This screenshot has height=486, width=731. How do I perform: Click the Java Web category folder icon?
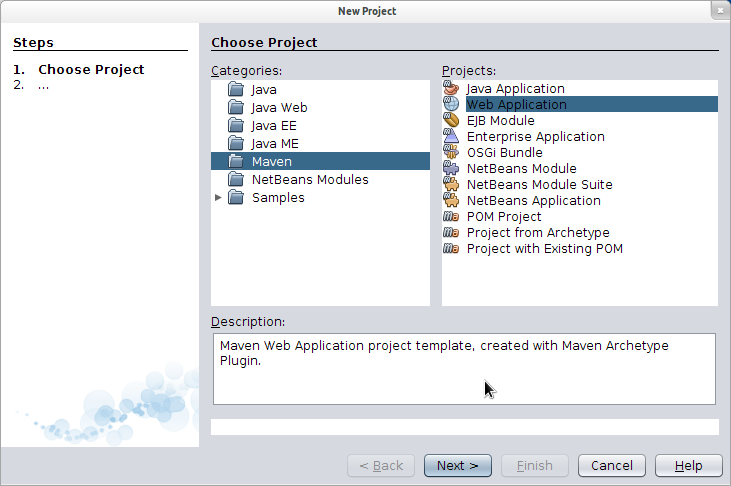[x=236, y=107]
